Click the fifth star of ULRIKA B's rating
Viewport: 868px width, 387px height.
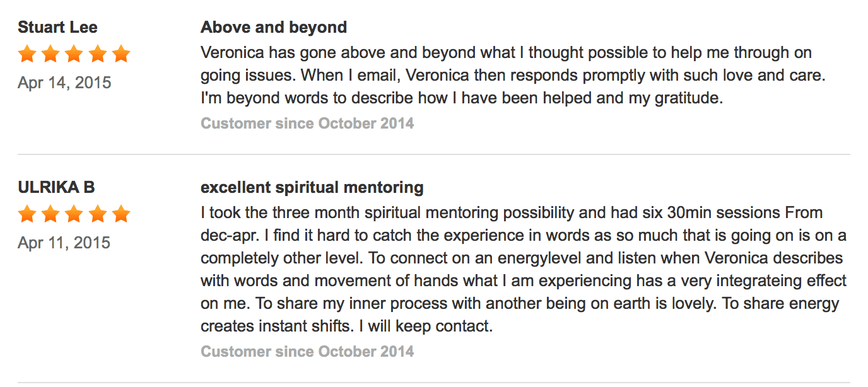point(120,214)
